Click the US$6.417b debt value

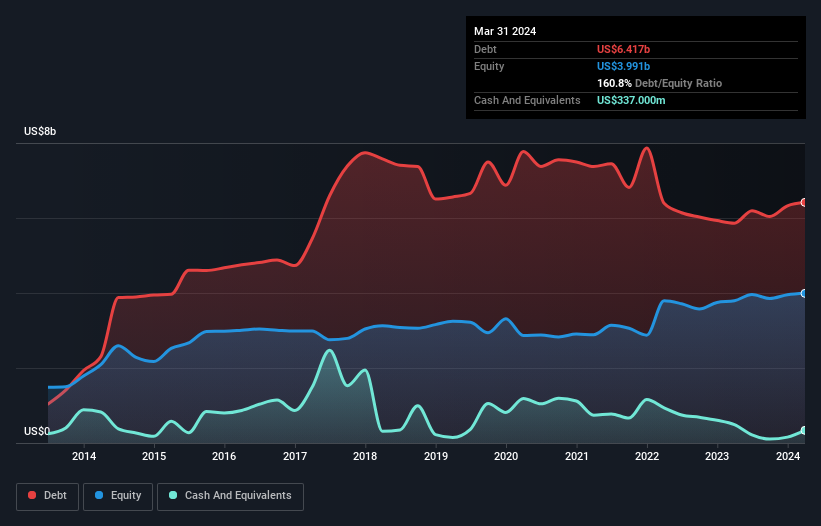pyautogui.click(x=623, y=49)
